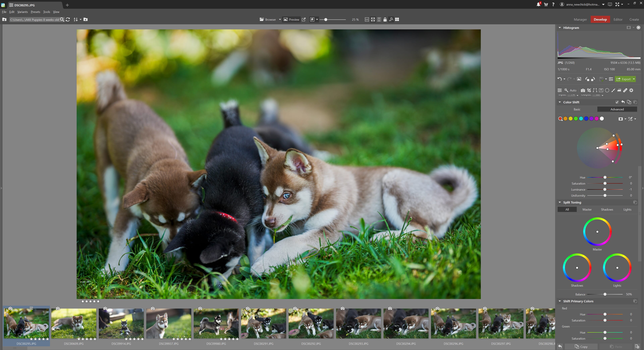Open the Export dropdown arrow

[634, 79]
